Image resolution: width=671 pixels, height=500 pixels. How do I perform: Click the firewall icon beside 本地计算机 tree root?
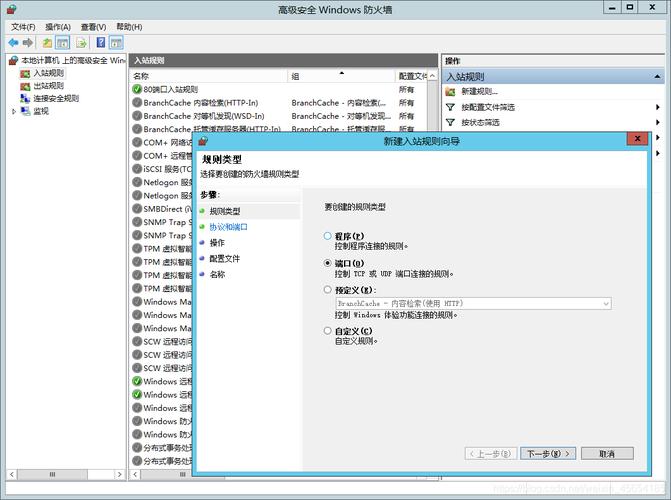coord(14,60)
